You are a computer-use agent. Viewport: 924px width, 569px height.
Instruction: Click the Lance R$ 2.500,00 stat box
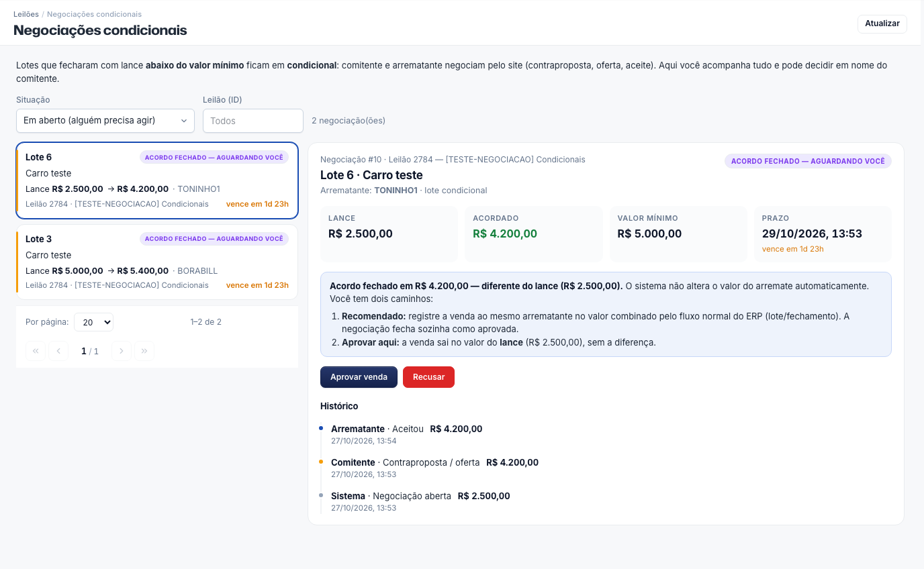tap(389, 234)
